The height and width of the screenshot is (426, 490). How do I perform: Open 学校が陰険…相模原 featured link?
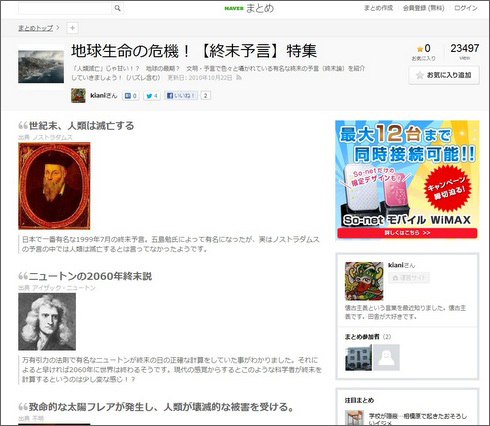418,419
